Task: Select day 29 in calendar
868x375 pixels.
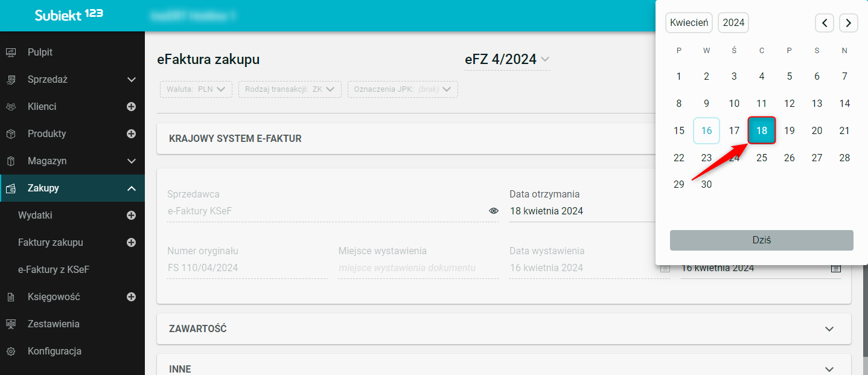Action: pos(679,185)
